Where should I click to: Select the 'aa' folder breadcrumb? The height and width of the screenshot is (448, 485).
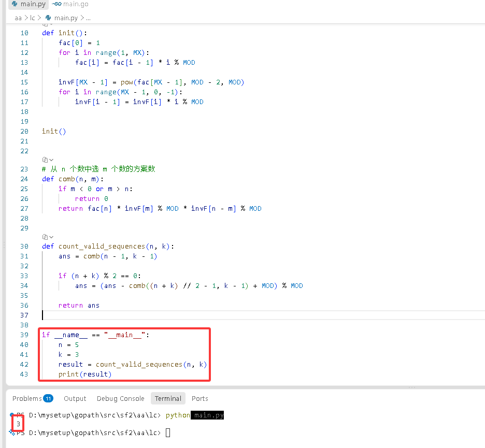pos(18,18)
